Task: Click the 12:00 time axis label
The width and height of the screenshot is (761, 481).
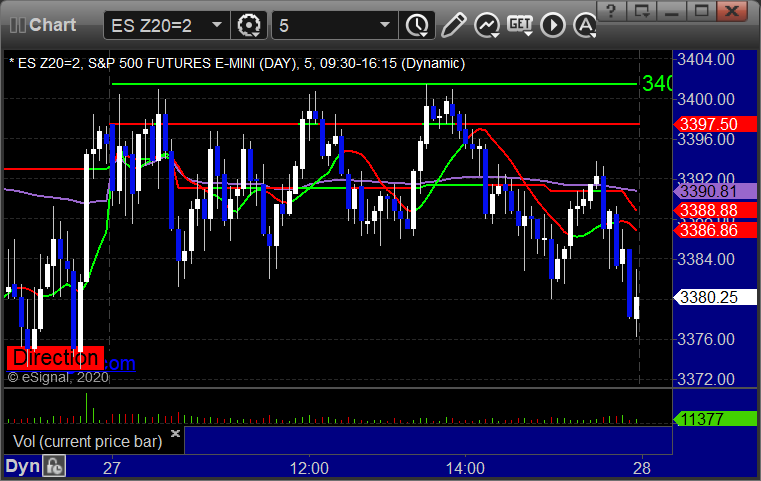Action: 309,468
